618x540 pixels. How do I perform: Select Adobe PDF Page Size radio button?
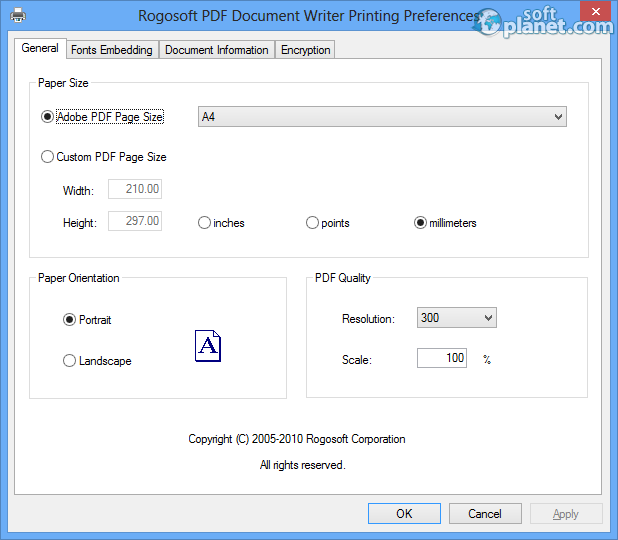point(48,117)
